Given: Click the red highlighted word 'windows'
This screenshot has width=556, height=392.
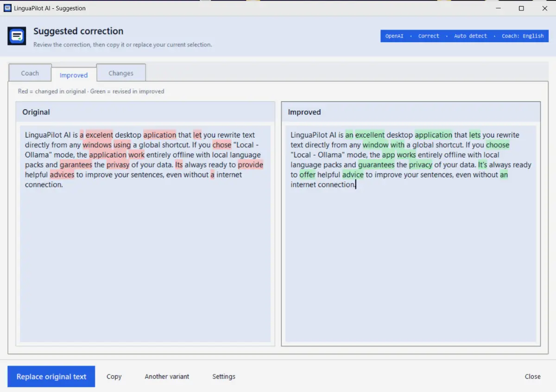Looking at the screenshot, I should [x=97, y=145].
